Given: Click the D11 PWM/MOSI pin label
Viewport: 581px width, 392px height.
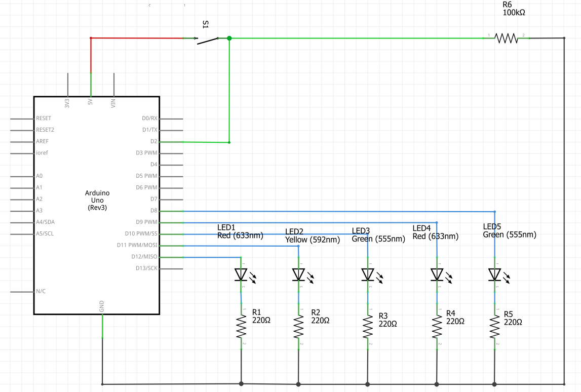Looking at the screenshot, I should tap(137, 245).
